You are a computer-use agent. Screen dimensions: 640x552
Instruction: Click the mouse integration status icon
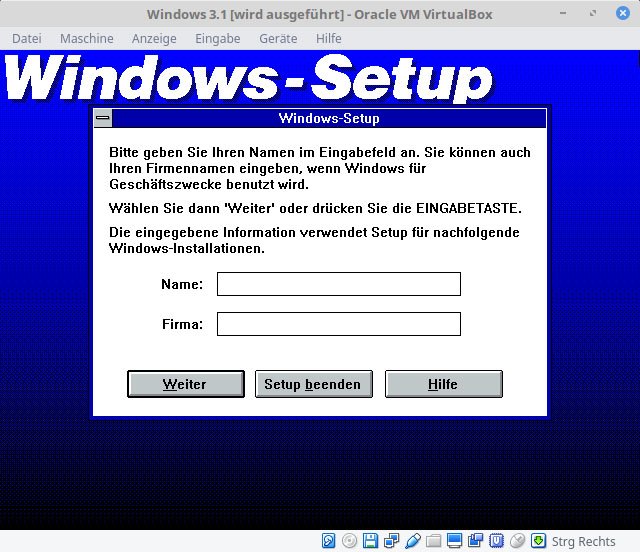[x=517, y=541]
